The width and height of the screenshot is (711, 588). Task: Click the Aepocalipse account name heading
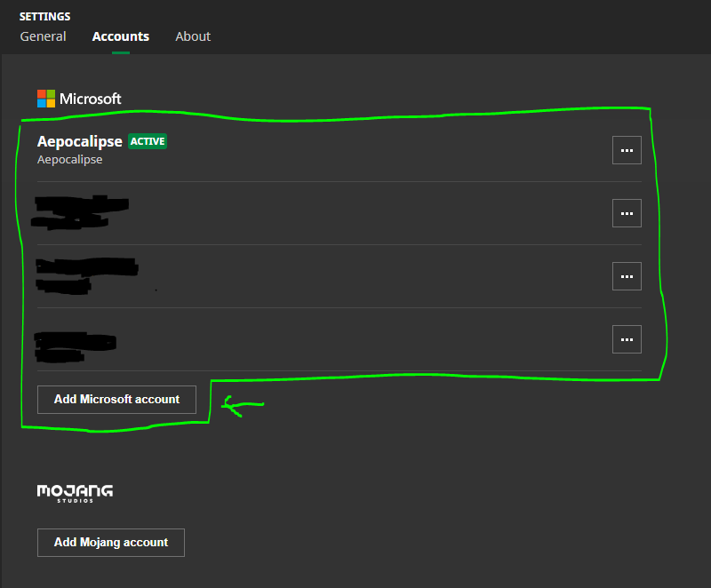tap(80, 141)
